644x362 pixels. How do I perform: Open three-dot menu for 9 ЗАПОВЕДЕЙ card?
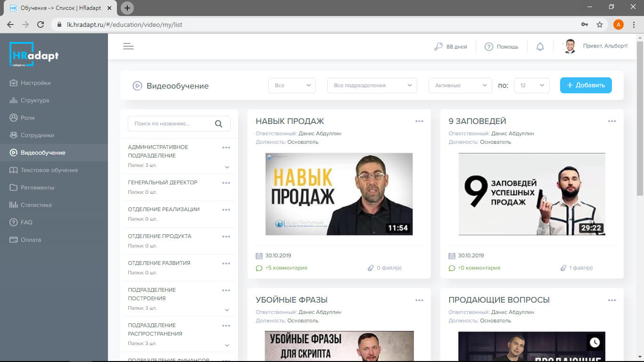pos(612,122)
